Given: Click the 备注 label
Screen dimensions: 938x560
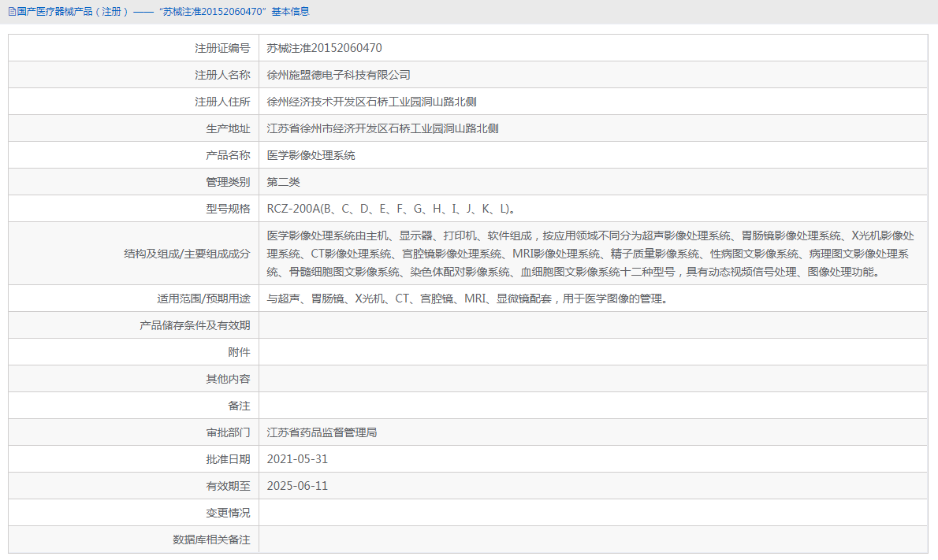Looking at the screenshot, I should [x=240, y=406].
